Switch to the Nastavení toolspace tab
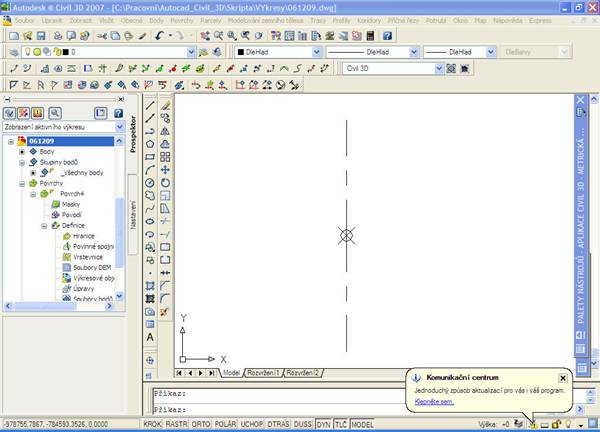Image resolution: width=600 pixels, height=432 pixels. pyautogui.click(x=133, y=215)
